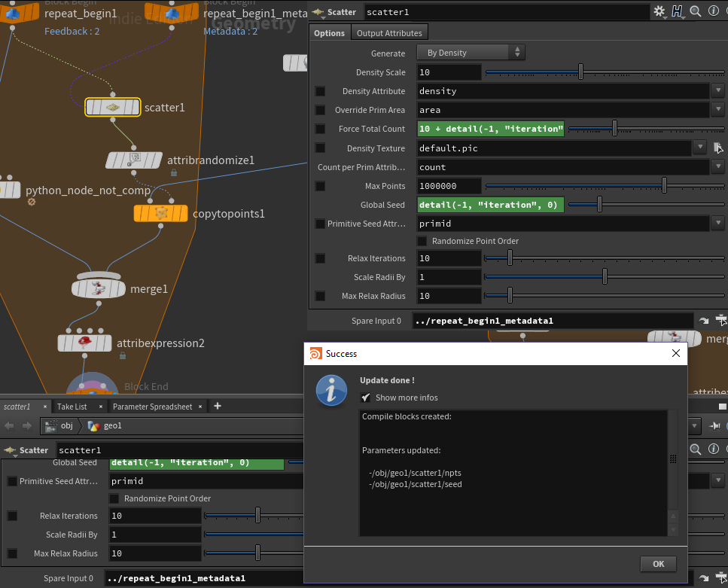The image size is (728, 588).
Task: Click the Density Scale slider handle
Action: pos(580,72)
